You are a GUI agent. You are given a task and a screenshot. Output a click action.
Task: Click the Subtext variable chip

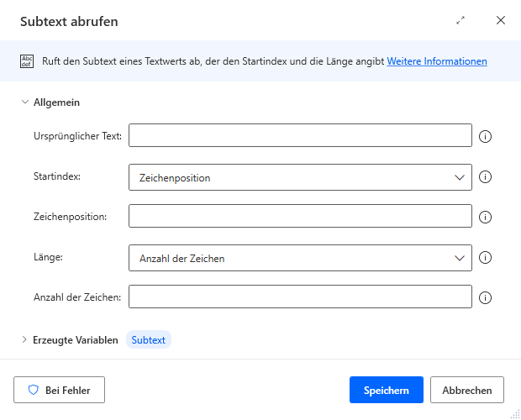click(149, 339)
